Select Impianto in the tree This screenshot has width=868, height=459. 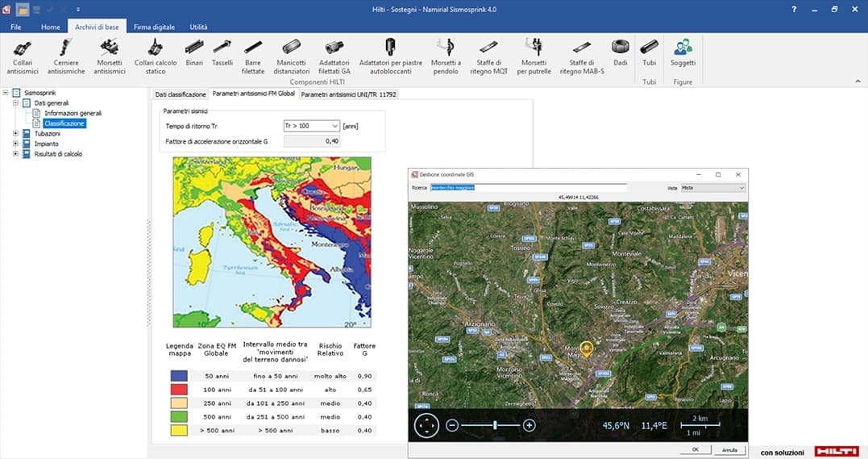pyautogui.click(x=47, y=144)
